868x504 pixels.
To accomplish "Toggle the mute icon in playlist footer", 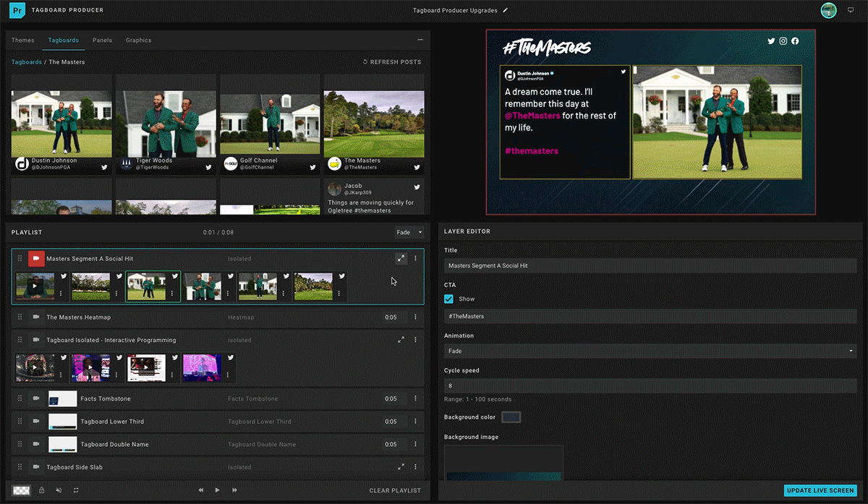I will tap(59, 490).
